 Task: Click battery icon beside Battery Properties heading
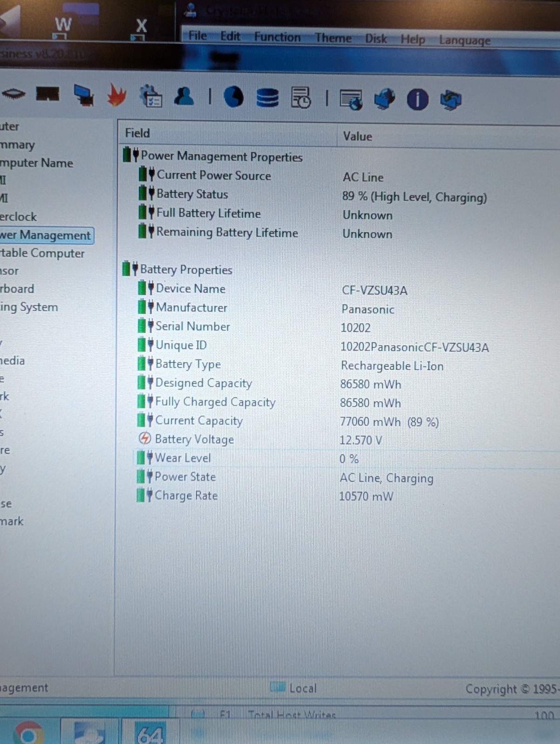(130, 268)
